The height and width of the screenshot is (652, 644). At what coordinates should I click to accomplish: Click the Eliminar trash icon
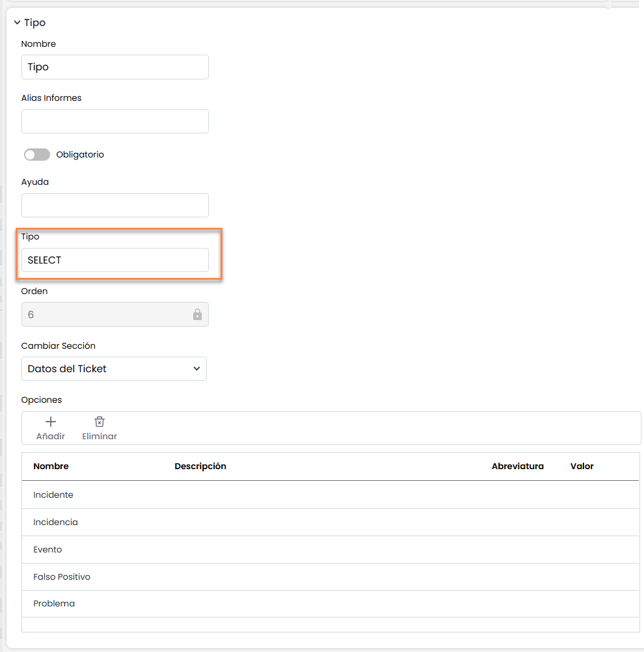(x=100, y=422)
